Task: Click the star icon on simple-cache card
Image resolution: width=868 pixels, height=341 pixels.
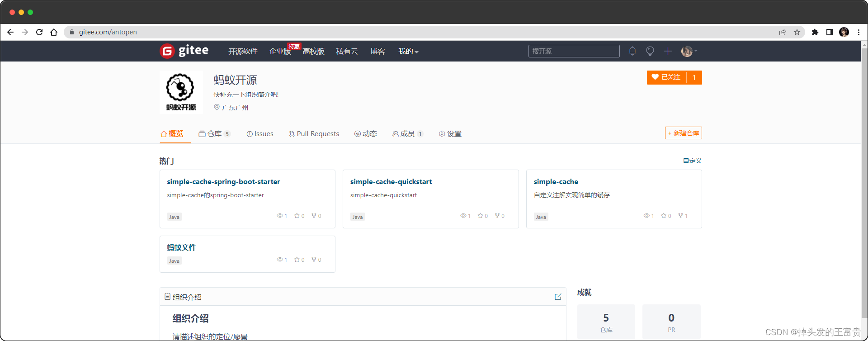Action: pyautogui.click(x=664, y=216)
